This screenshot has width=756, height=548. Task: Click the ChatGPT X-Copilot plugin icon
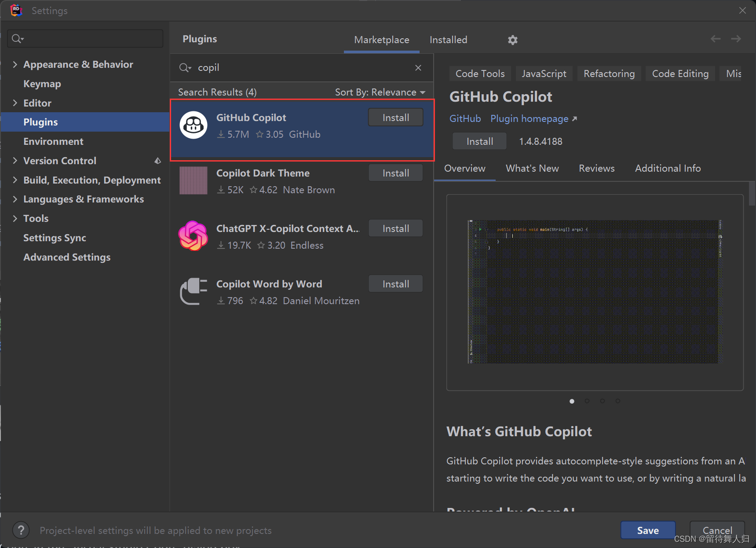pos(194,236)
